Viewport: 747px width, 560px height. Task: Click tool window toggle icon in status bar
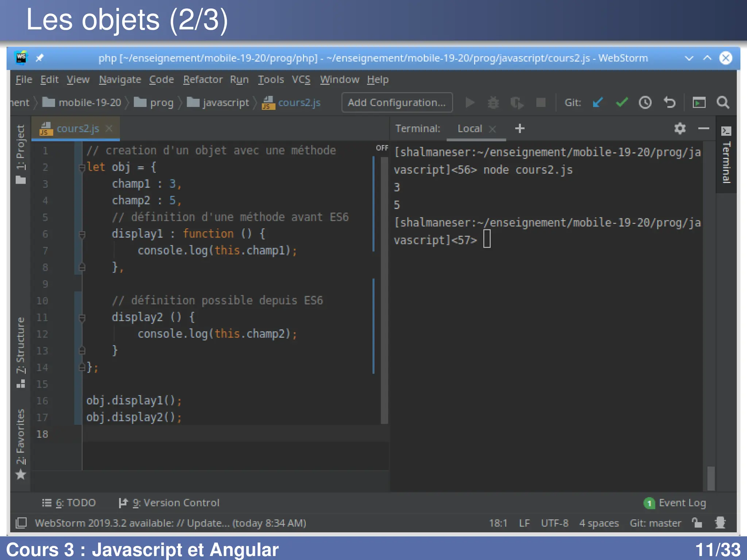(x=21, y=523)
